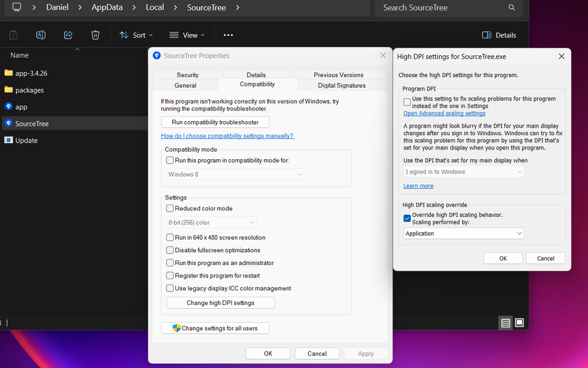Open the Sort dropdown menu
Viewport: 588px width, 368px height.
[x=136, y=35]
